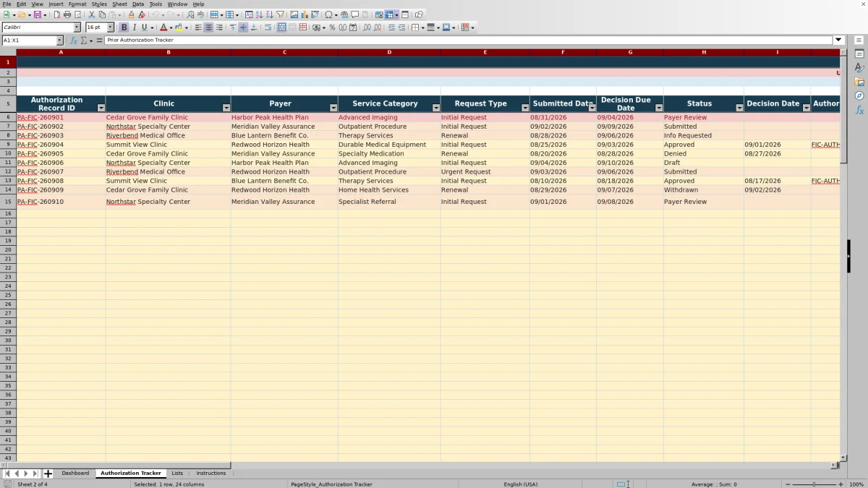Screen dimensions: 868x488
Task: Select row 10 header
Action: tap(8, 154)
